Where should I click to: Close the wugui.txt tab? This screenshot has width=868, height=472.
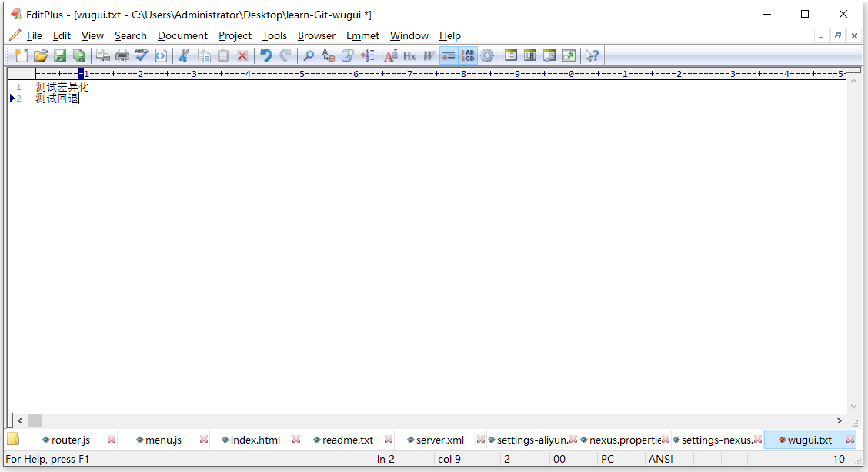pyautogui.click(x=850, y=440)
